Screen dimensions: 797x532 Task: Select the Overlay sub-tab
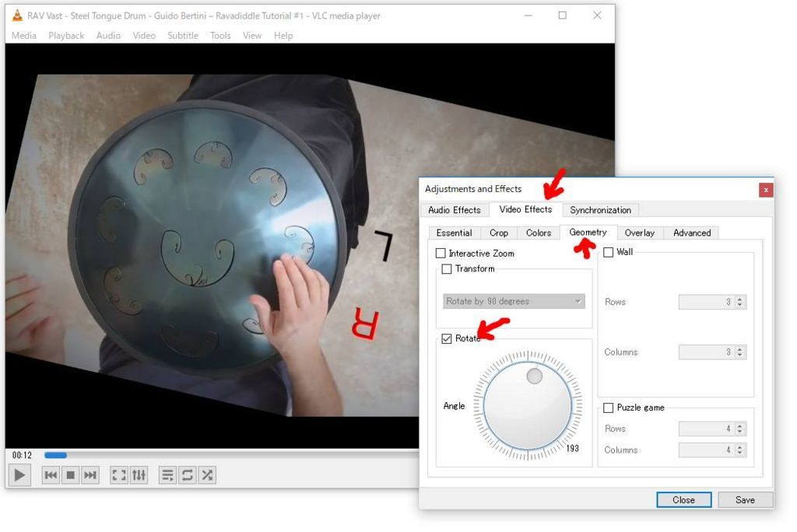coord(640,233)
